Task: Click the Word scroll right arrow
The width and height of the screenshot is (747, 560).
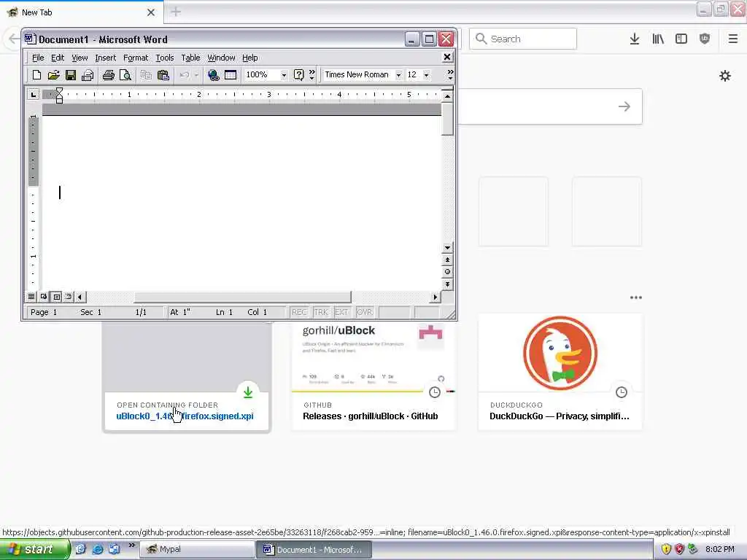Action: (x=435, y=297)
